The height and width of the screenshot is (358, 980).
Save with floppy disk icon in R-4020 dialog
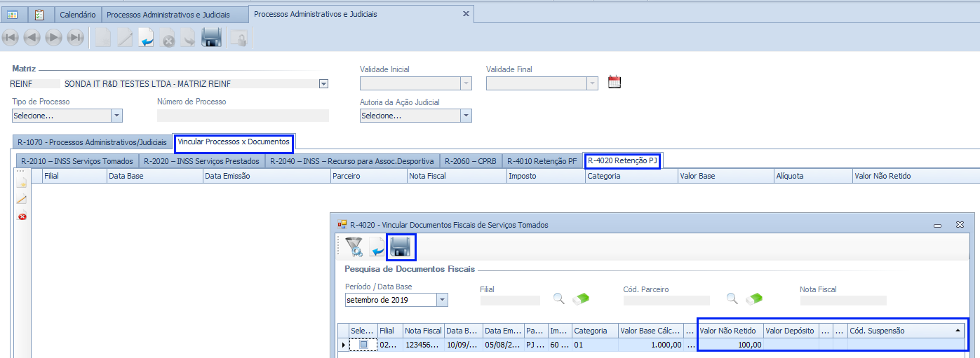pos(401,247)
